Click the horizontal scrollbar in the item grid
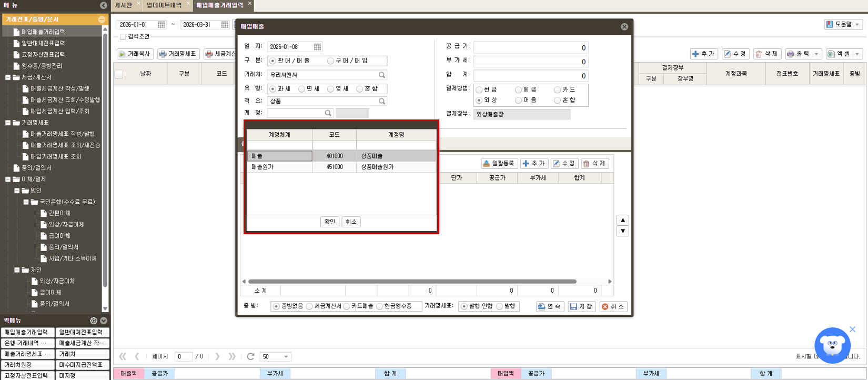Image resolution: width=868 pixels, height=380 pixels. pyautogui.click(x=412, y=282)
